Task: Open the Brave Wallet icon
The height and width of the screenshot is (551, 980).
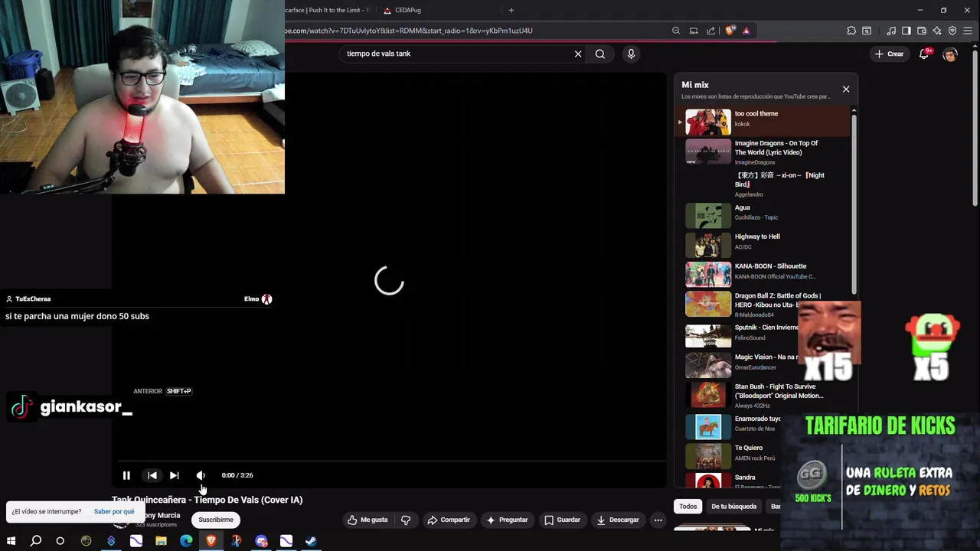Action: click(922, 31)
